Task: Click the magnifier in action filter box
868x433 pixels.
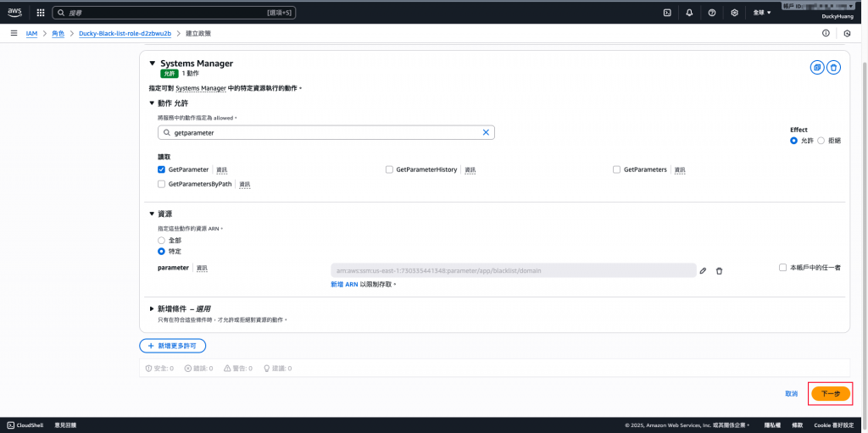Action: pos(166,133)
